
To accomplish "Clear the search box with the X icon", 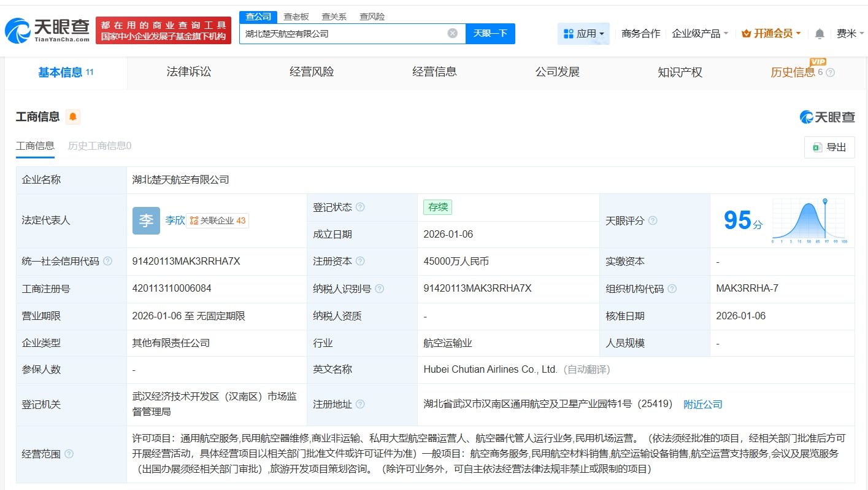I will point(453,34).
